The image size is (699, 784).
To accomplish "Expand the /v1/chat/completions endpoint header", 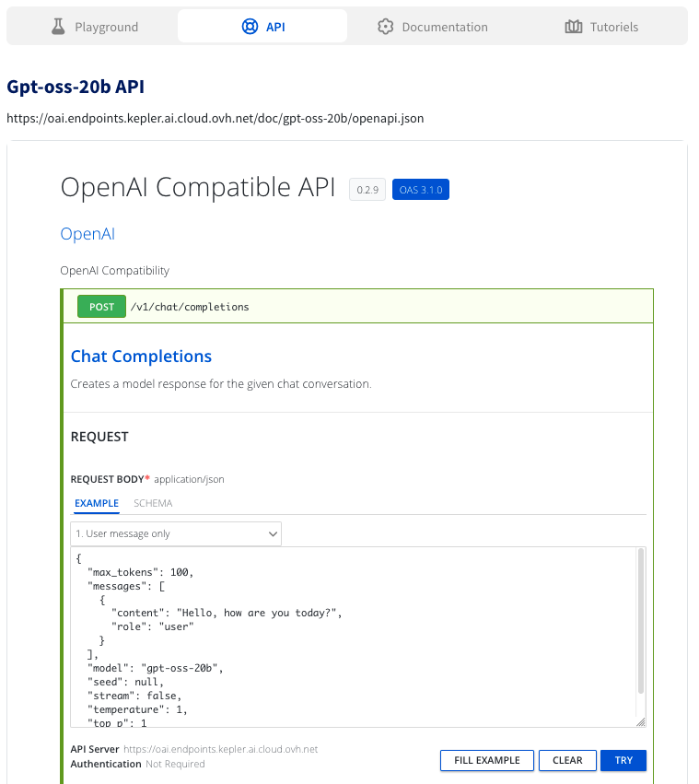I will point(359,306).
